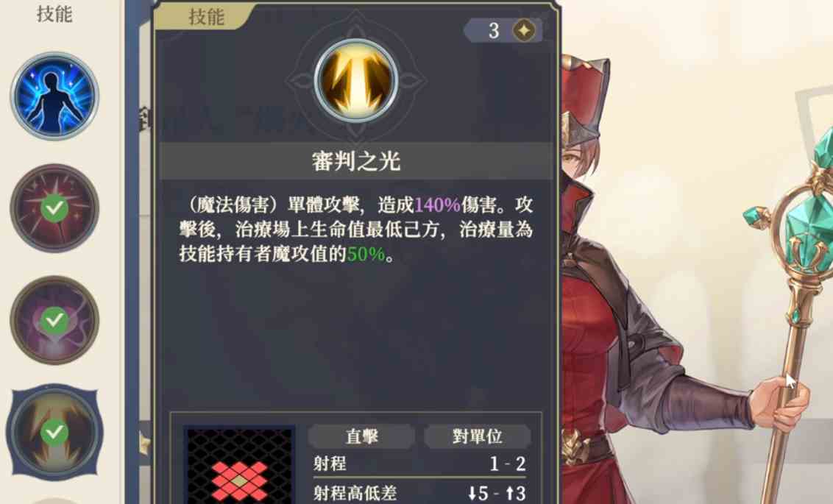
Task: Click the 直擊 tag button
Action: pyautogui.click(x=361, y=436)
